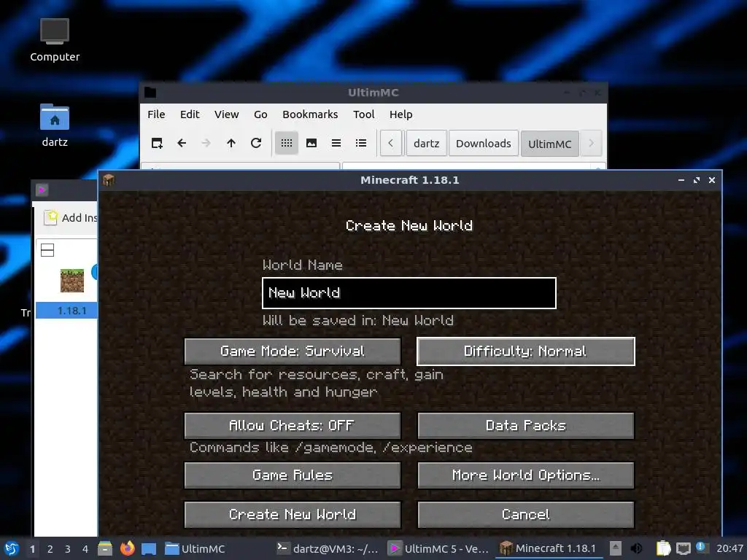Reload the file manager folder
The width and height of the screenshot is (747, 560).
tap(256, 143)
